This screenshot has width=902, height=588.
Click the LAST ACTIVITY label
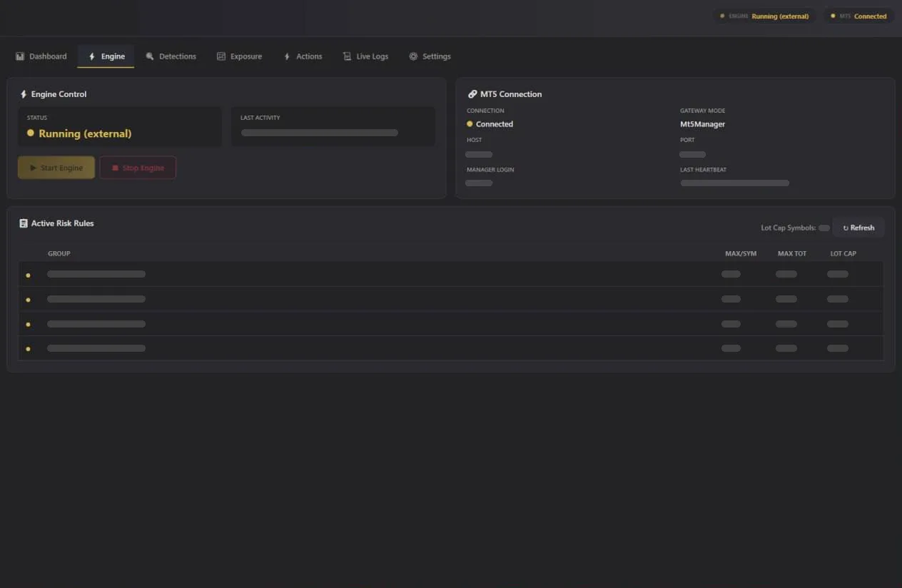point(260,118)
